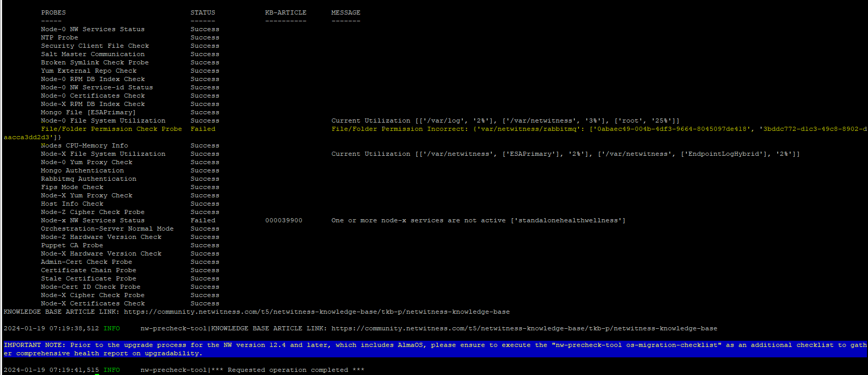The width and height of the screenshot is (868, 375).
Task: Click 'Node-0 RPM DB Index Check' text
Action: point(93,79)
